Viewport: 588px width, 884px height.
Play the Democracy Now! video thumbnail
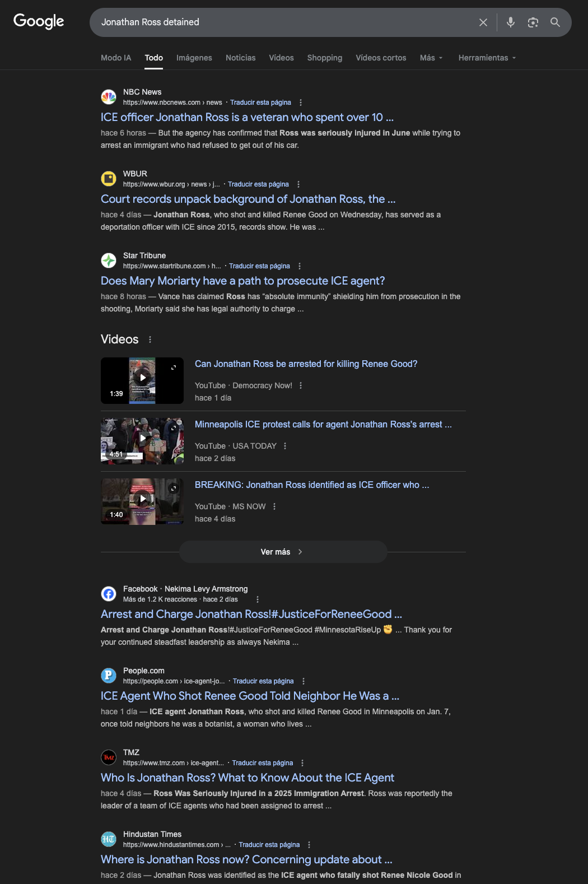[x=142, y=380]
